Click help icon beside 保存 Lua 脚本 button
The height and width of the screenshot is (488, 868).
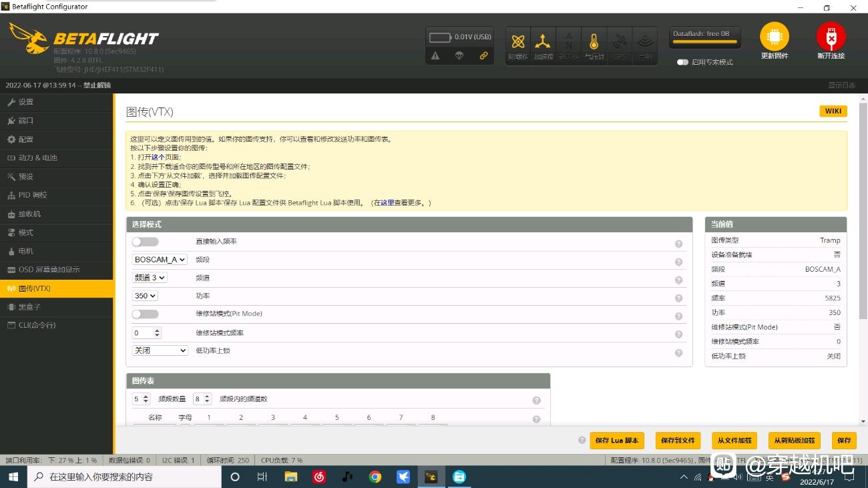click(582, 440)
